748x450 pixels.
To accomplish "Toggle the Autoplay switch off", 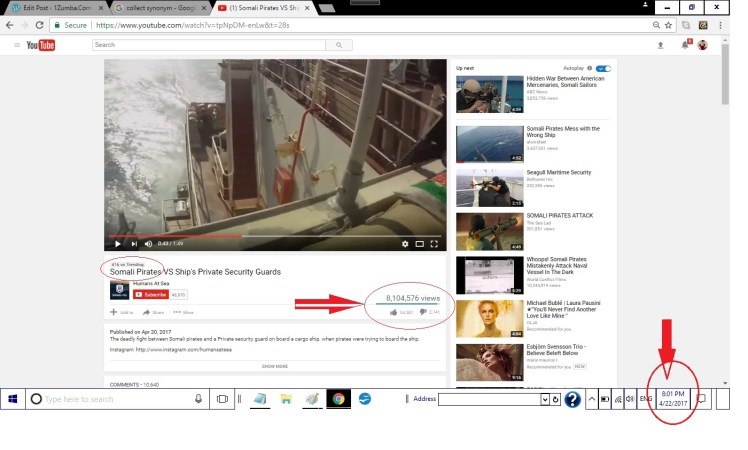I will coord(602,69).
